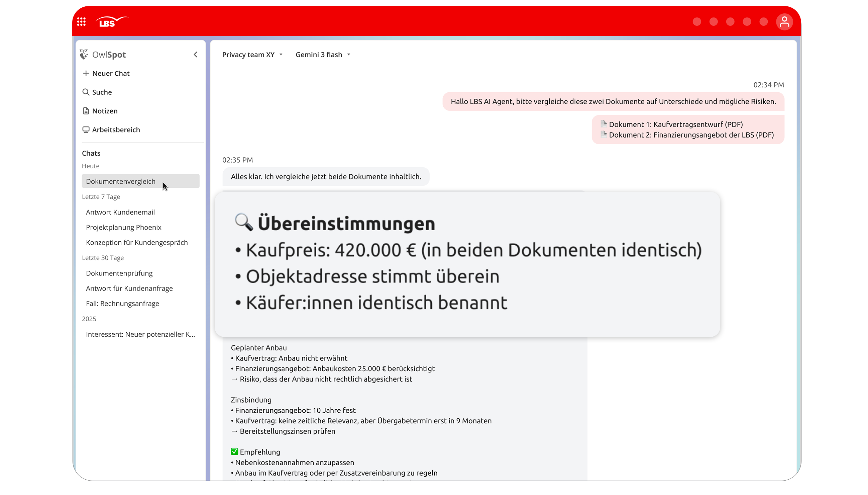Click the document icon beside Notizen
The height and width of the screenshot is (495, 868).
coord(86,111)
